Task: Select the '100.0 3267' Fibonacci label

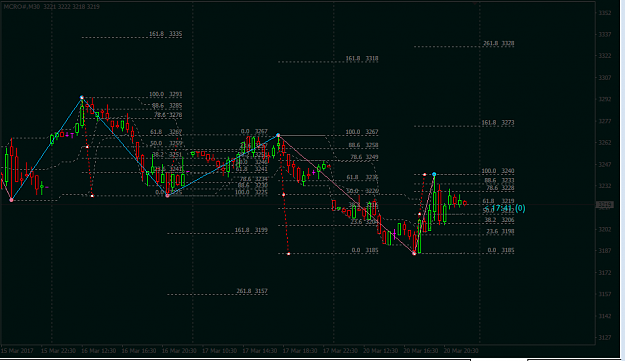Action: click(x=362, y=132)
